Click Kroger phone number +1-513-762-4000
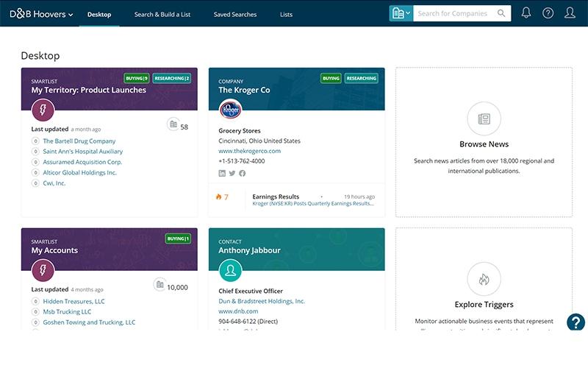The width and height of the screenshot is (588, 368). (242, 161)
